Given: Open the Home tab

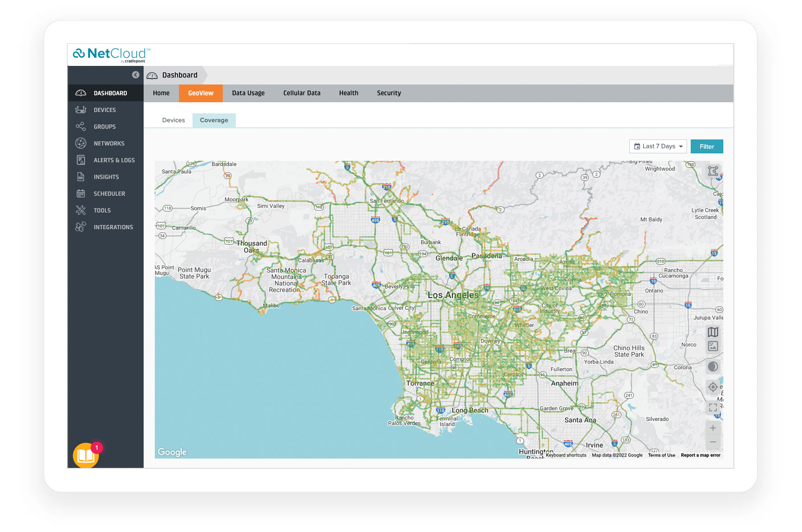Looking at the screenshot, I should point(161,93).
